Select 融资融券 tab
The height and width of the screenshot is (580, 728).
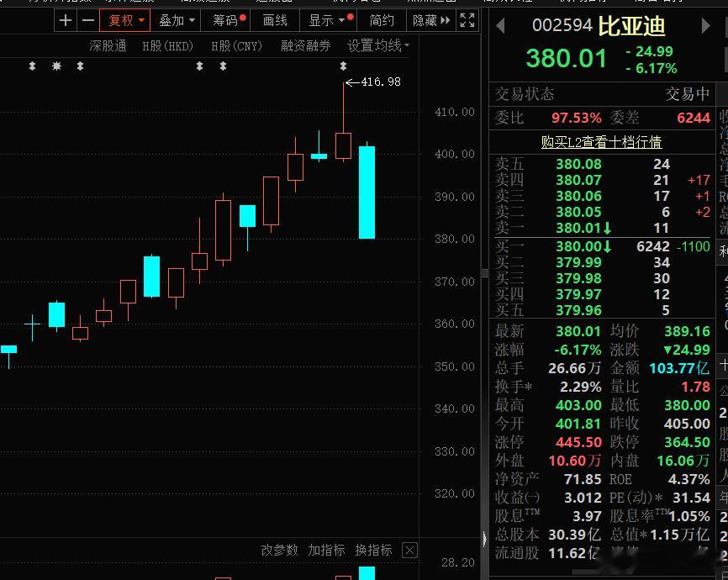click(x=305, y=45)
